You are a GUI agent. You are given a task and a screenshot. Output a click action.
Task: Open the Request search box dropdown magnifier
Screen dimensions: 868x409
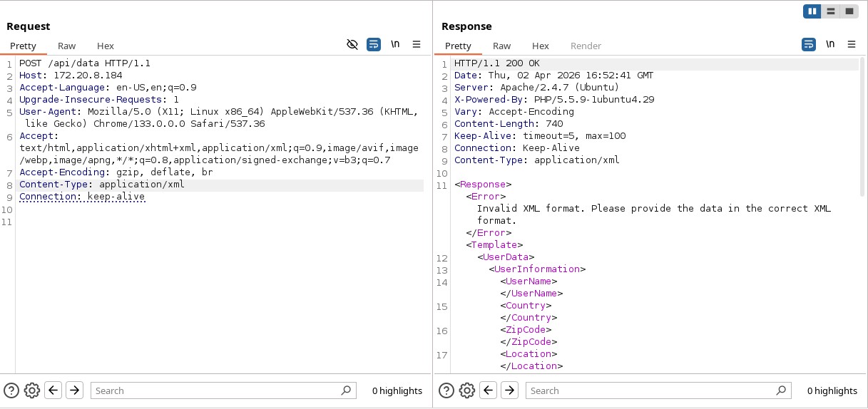(346, 390)
